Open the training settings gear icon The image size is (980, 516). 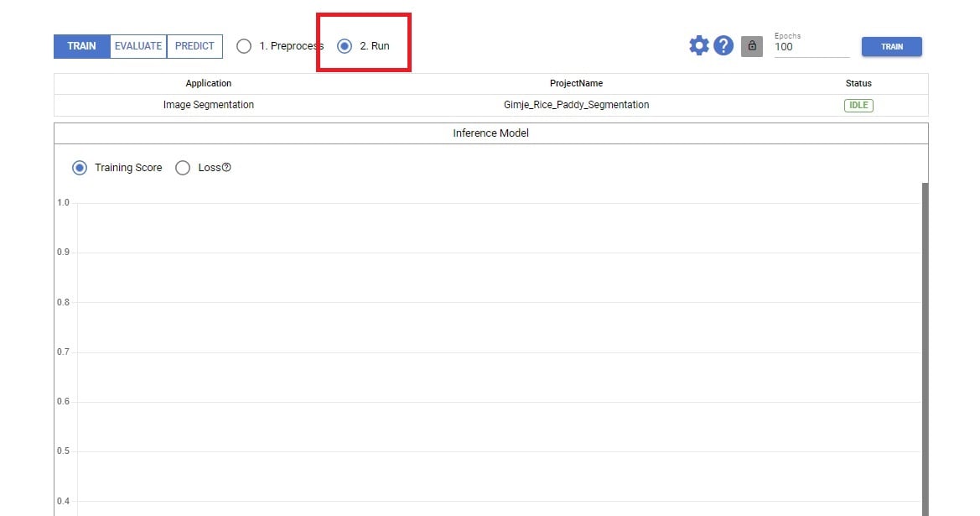[x=698, y=45]
